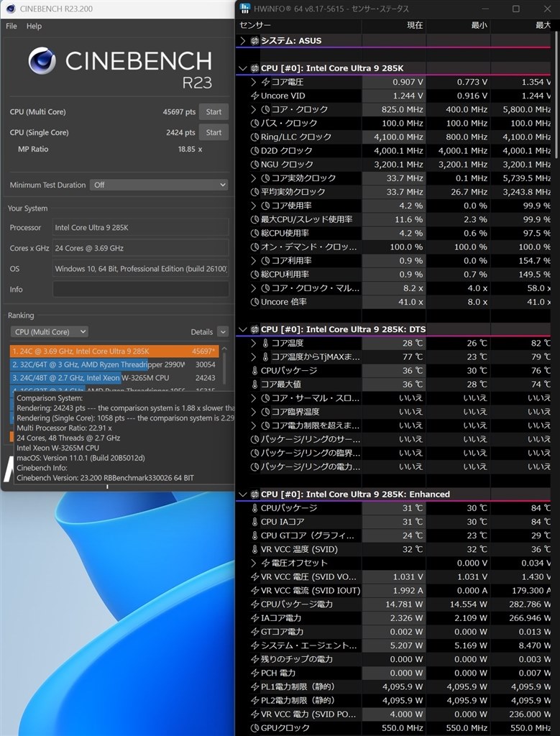560x736 pixels.
Task: Click the 現在 column header
Action: pyautogui.click(x=415, y=25)
